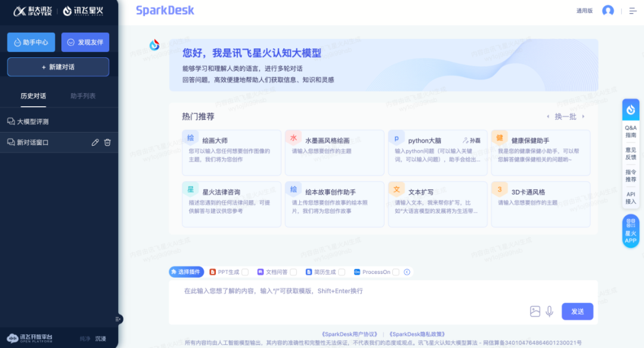Enable the PPT生成 plugin checkbox

[x=244, y=272]
